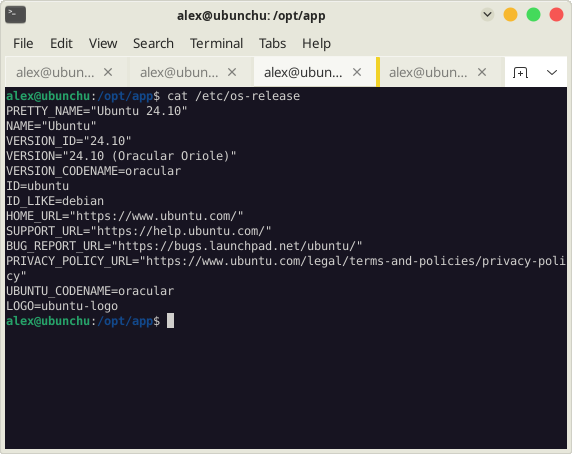
Task: Click the terminal cursor at the prompt
Action: pyautogui.click(x=170, y=321)
